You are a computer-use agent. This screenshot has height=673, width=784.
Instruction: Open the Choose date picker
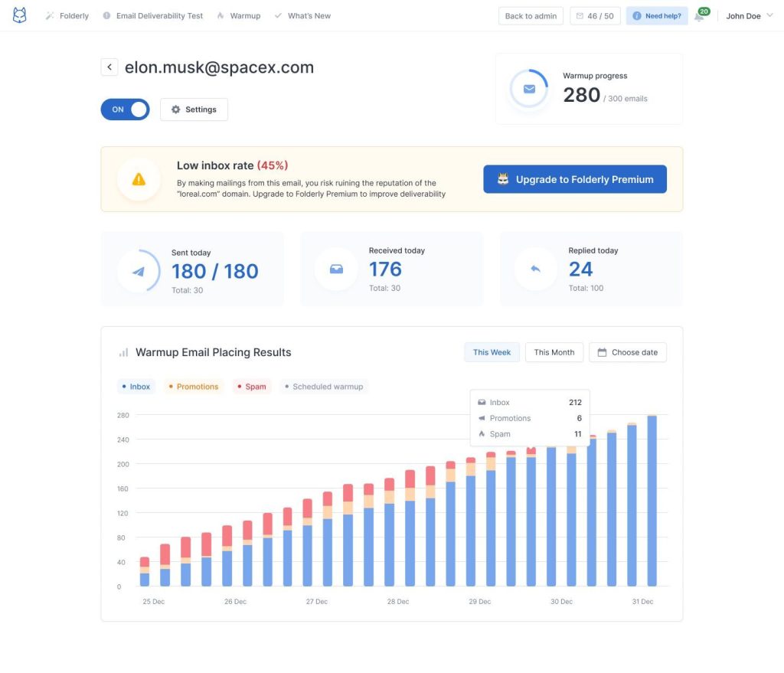coord(628,352)
